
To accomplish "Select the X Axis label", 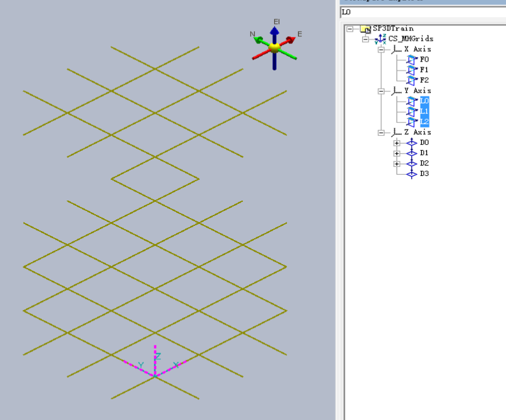I will [418, 49].
